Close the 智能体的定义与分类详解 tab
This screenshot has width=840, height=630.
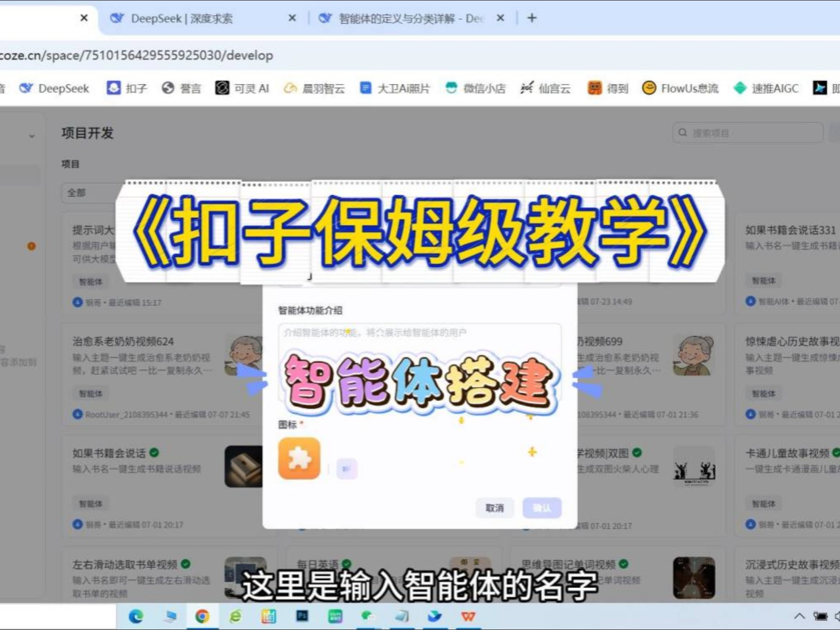(500, 18)
